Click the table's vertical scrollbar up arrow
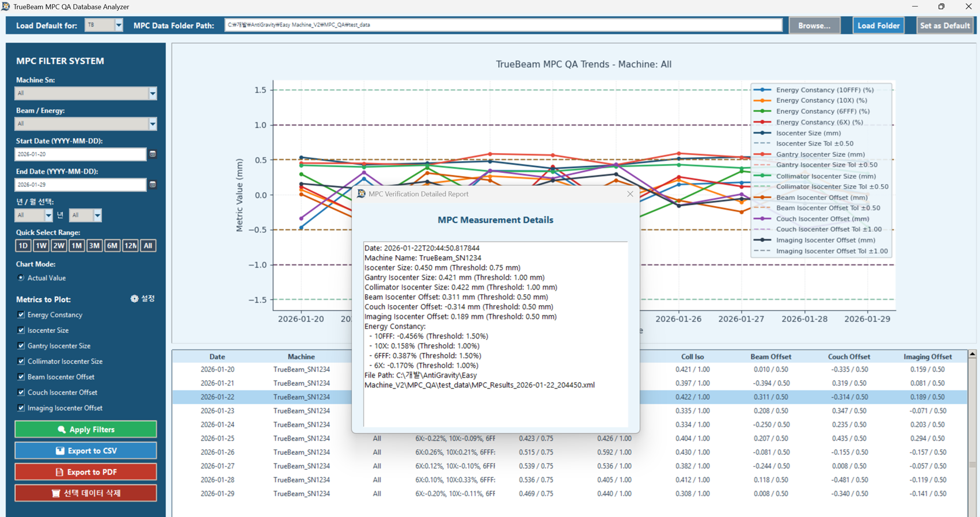980x517 pixels. (x=973, y=355)
